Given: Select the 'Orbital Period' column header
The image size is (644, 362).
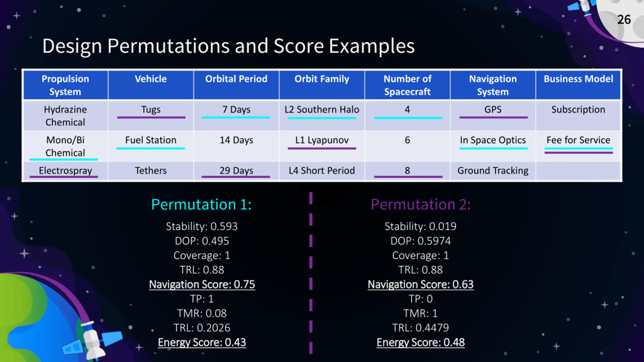Looking at the screenshot, I should [236, 85].
